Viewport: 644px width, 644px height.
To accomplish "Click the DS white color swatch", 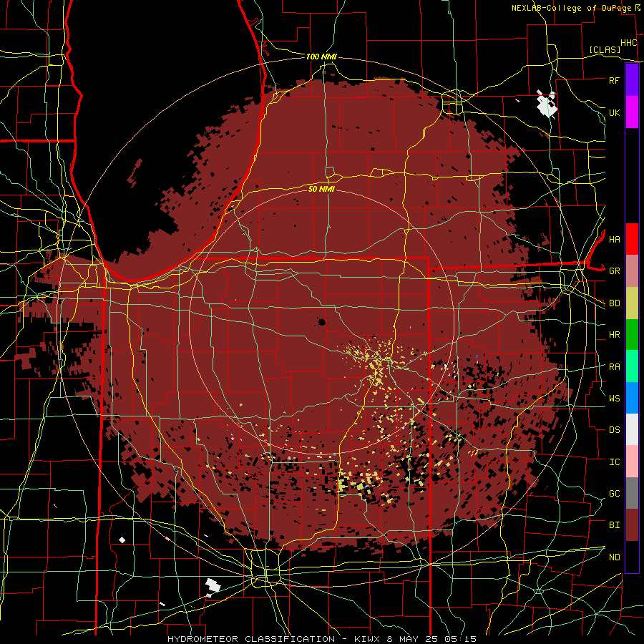I will point(632,429).
